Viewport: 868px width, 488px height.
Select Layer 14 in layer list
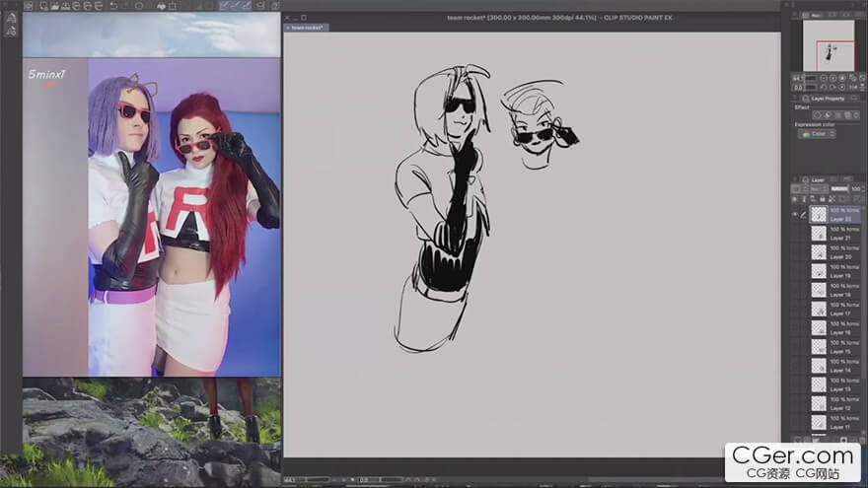(834, 366)
